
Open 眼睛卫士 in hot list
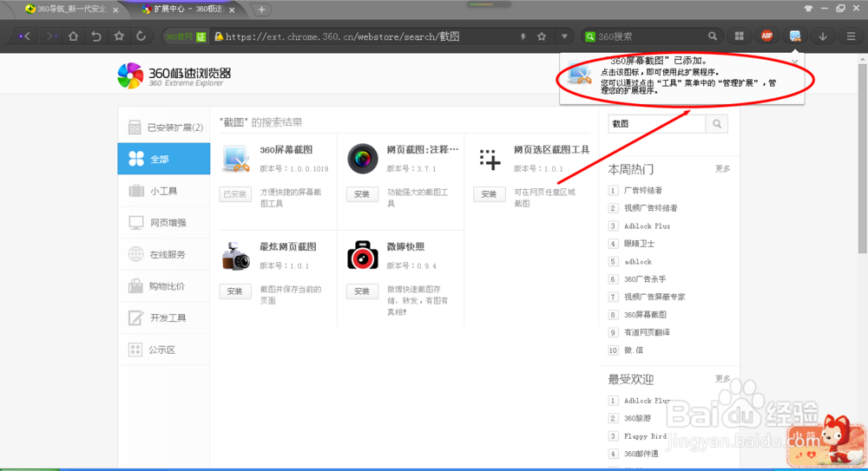[640, 244]
